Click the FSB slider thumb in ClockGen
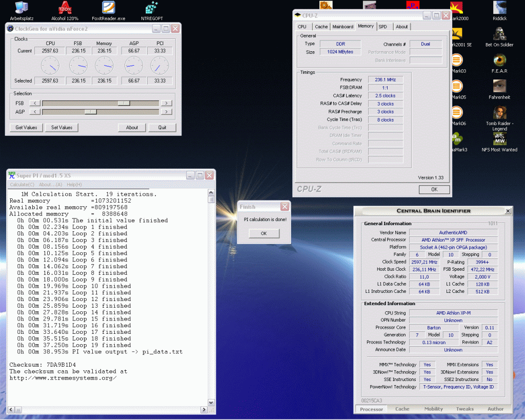Image resolution: width=525 pixels, height=420 pixels. [x=124, y=103]
